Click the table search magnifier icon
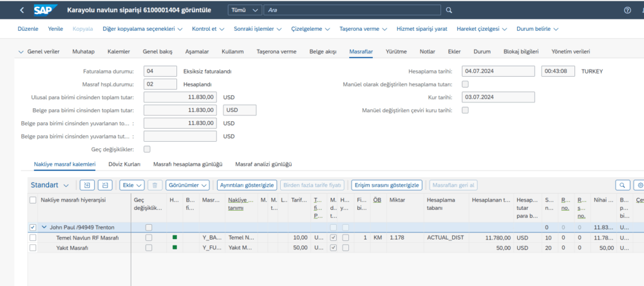Screen dimensions: 644x286 (x=623, y=186)
